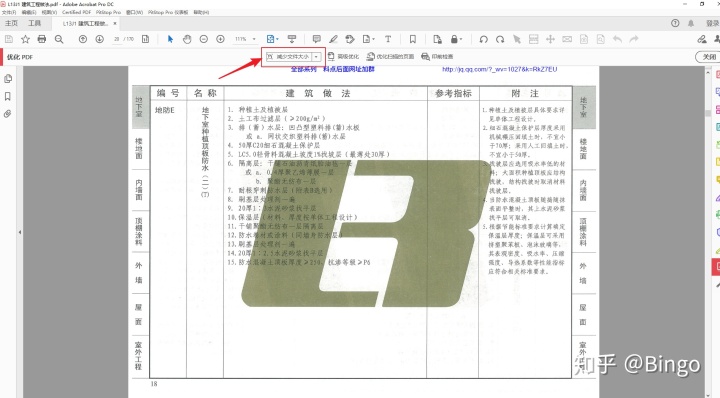
Task: Click the 印前检查 preflight button
Action: 437,56
